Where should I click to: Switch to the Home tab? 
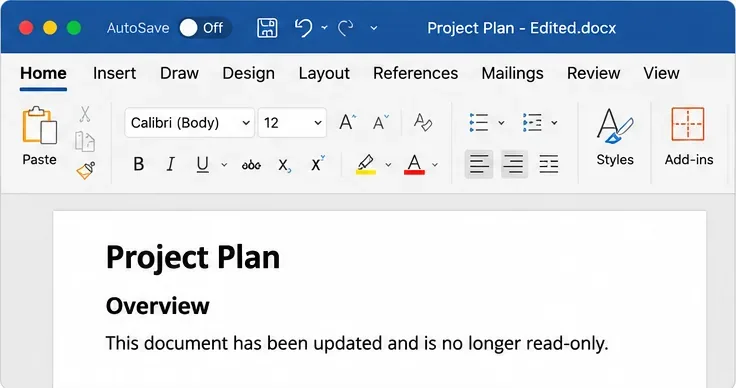coord(43,74)
